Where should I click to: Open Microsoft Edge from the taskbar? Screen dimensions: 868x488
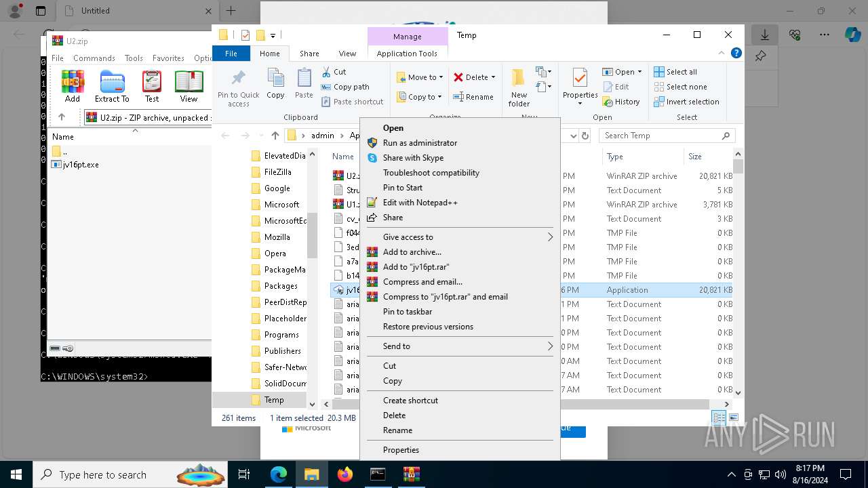(x=279, y=474)
